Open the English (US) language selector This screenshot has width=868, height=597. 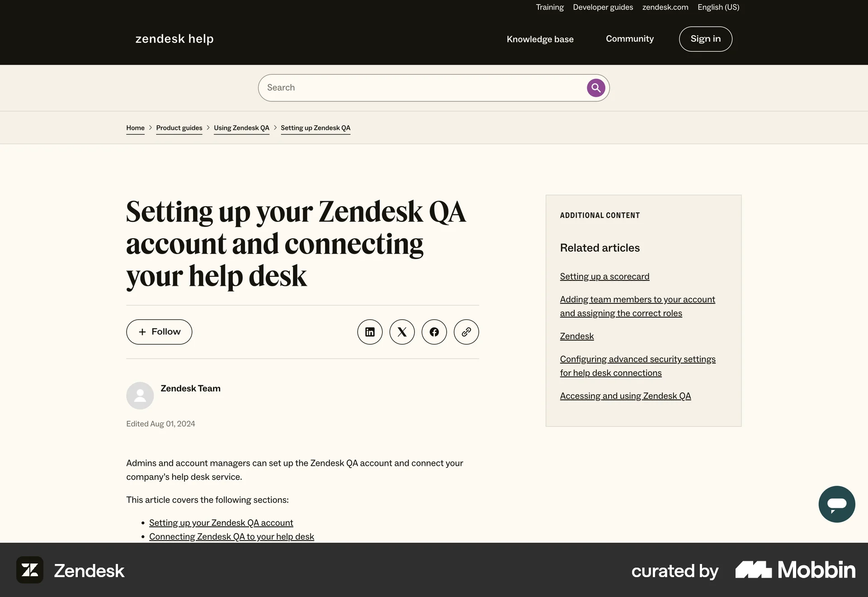[718, 7]
